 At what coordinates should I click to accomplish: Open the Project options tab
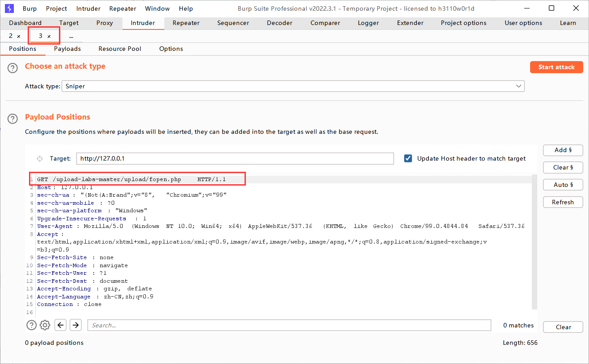point(464,23)
